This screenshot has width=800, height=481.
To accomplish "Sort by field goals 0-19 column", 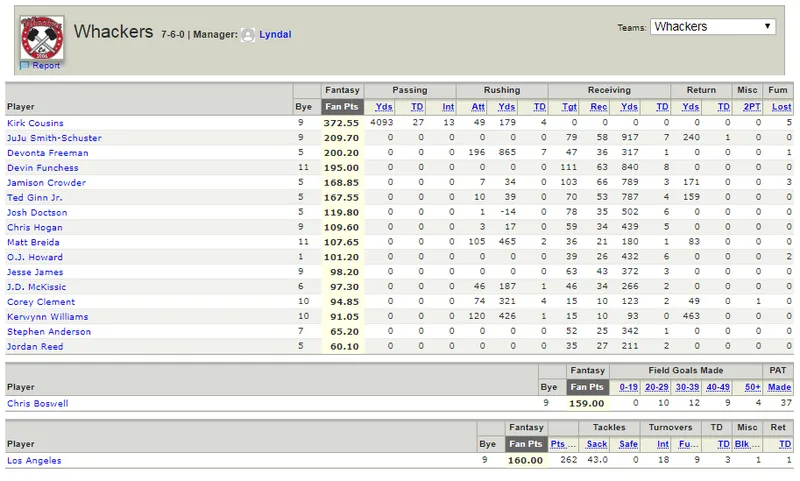I will click(628, 387).
